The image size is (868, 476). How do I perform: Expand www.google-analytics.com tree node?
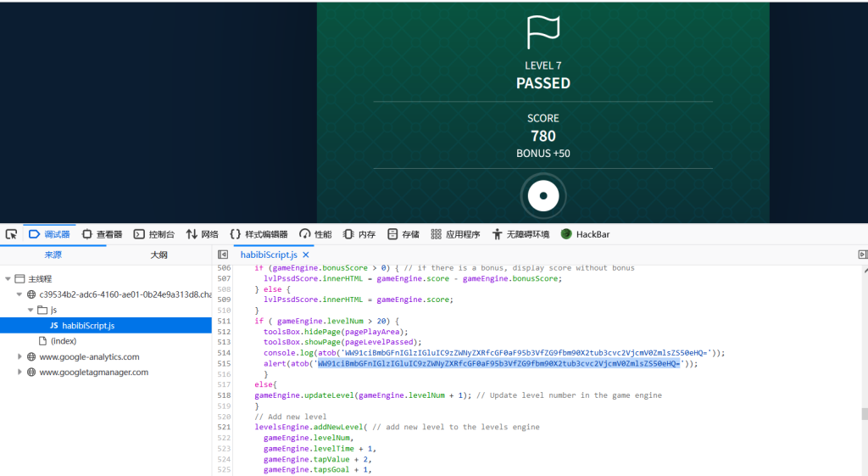[20, 356]
